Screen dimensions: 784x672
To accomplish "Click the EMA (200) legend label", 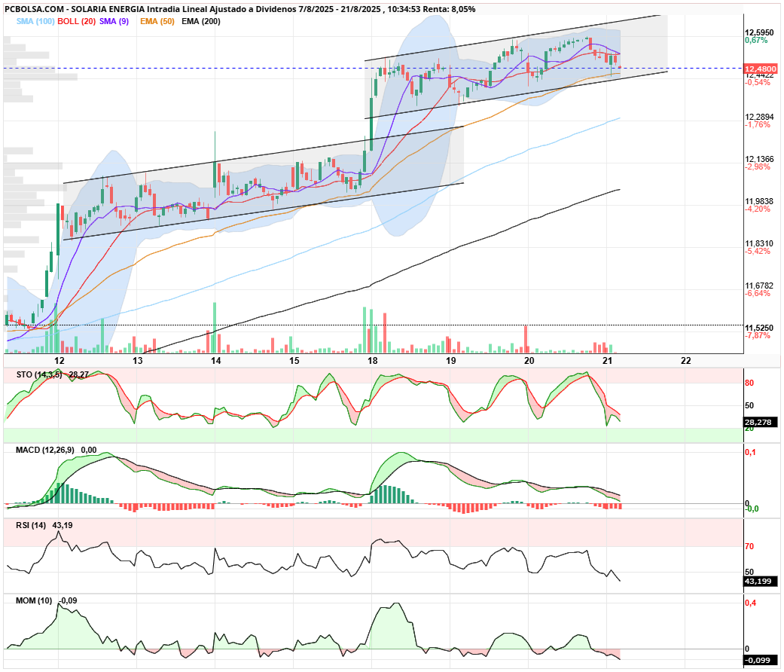I will point(201,22).
